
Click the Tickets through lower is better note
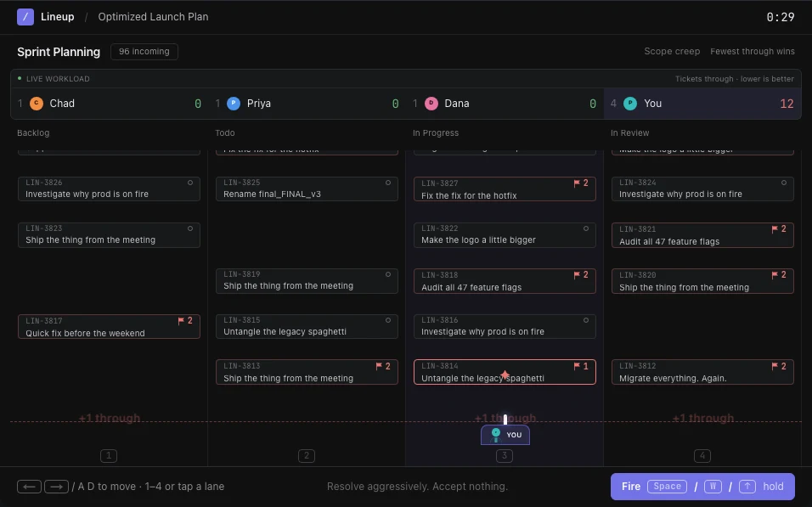click(735, 79)
